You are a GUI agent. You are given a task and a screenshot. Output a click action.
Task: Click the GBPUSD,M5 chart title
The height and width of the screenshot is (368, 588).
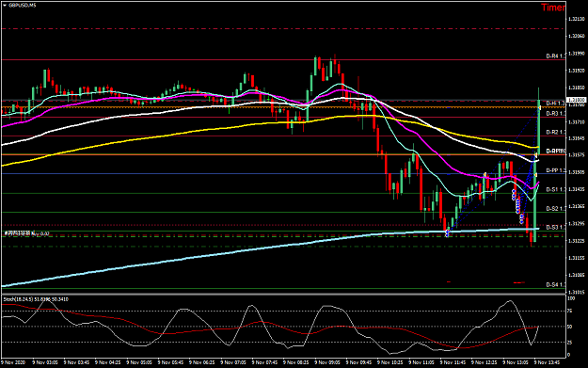click(23, 6)
